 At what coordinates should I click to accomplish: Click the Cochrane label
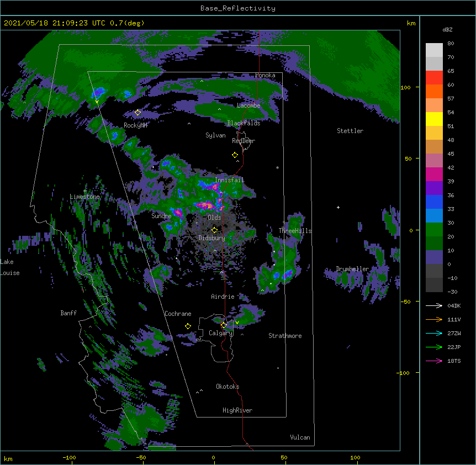(x=178, y=314)
